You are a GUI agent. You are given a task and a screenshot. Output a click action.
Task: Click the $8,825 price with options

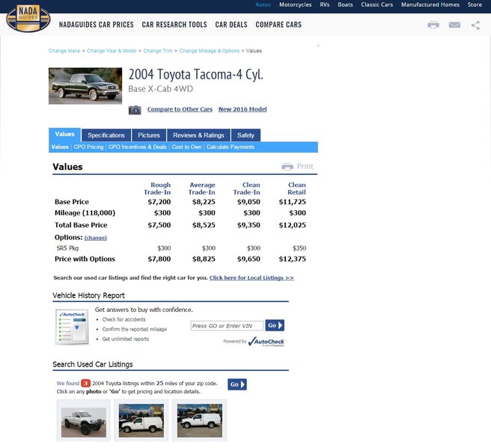click(204, 259)
